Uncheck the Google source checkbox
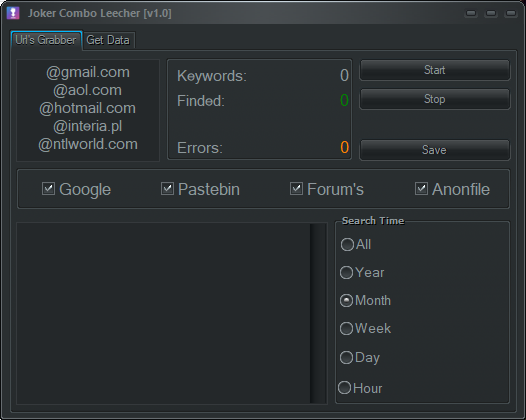Screen dimensions: 526x420 tap(48, 189)
